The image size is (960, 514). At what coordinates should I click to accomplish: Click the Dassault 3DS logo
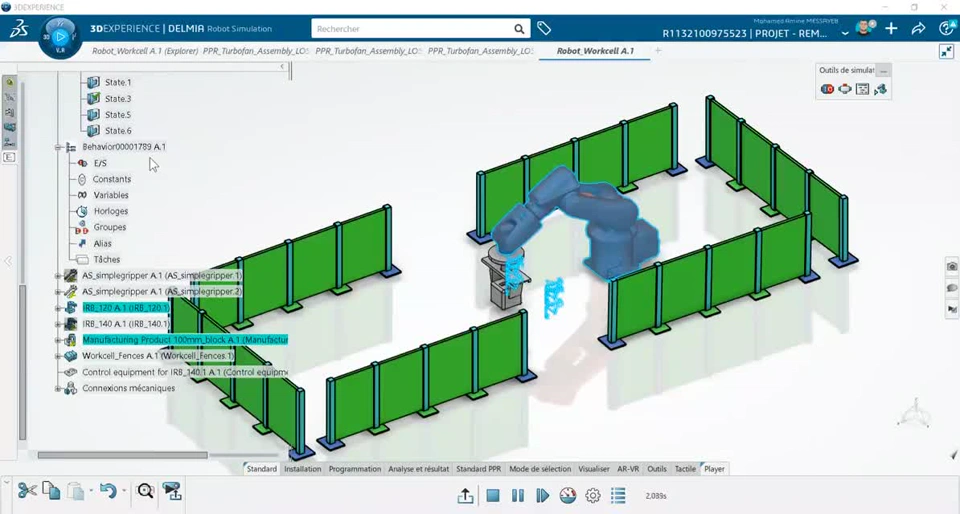tap(18, 29)
